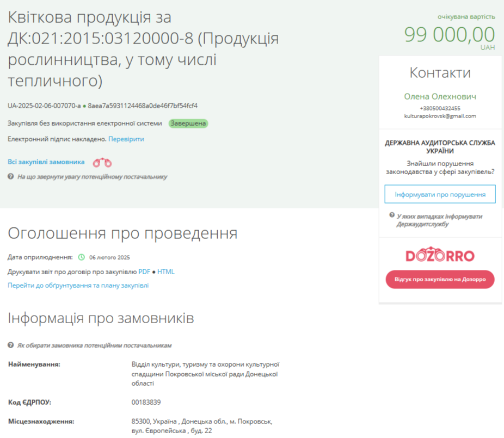This screenshot has width=504, height=438.
Task: Click the DOZORRO logo
Action: coord(440,256)
